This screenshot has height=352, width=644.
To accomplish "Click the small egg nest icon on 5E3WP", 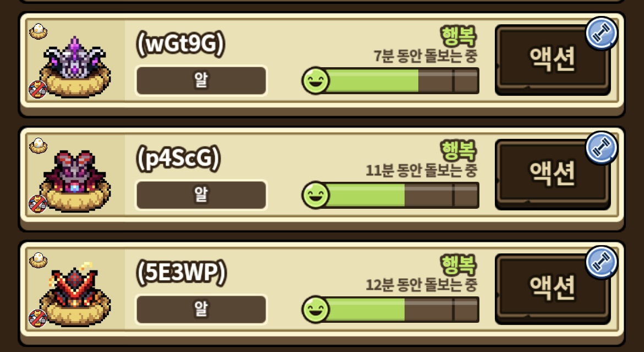I will pos(38,260).
